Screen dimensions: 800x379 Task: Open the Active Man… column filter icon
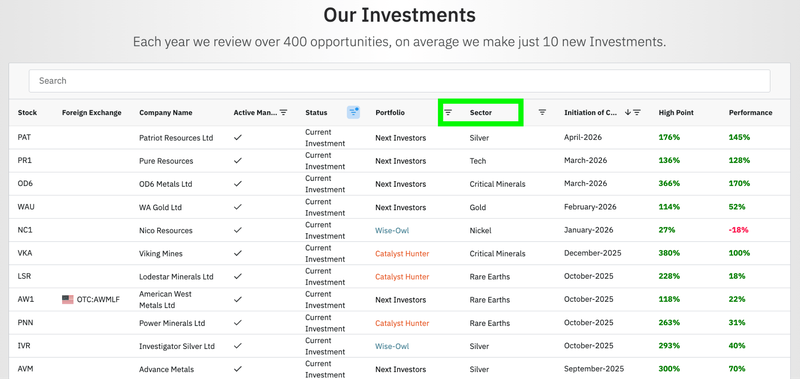[x=284, y=112]
